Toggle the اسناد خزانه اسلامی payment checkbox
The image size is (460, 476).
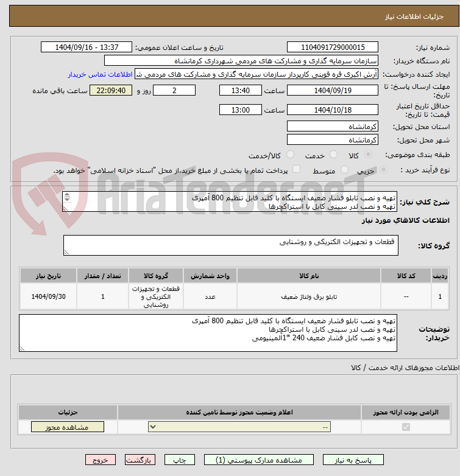pos(296,169)
